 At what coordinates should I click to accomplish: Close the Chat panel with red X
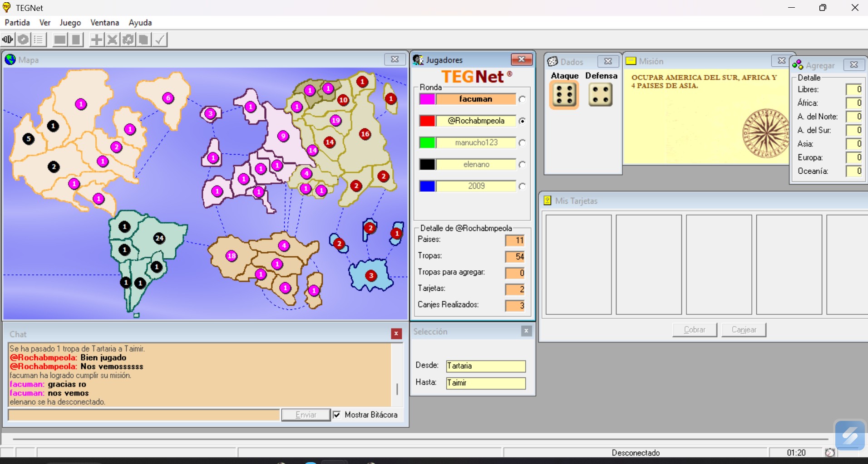pos(396,334)
